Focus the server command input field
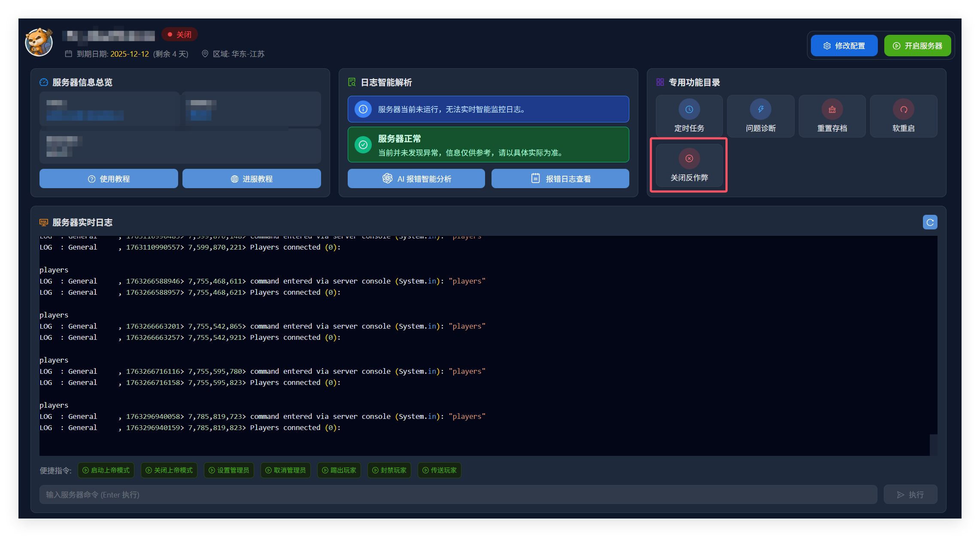This screenshot has width=980, height=537. click(458, 495)
